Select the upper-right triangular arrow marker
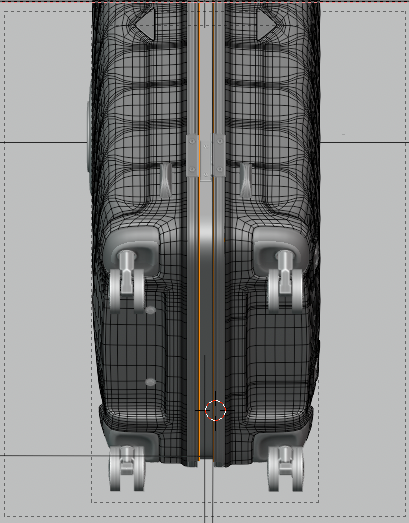Viewport: 409px width, 523px height. tap(266, 24)
